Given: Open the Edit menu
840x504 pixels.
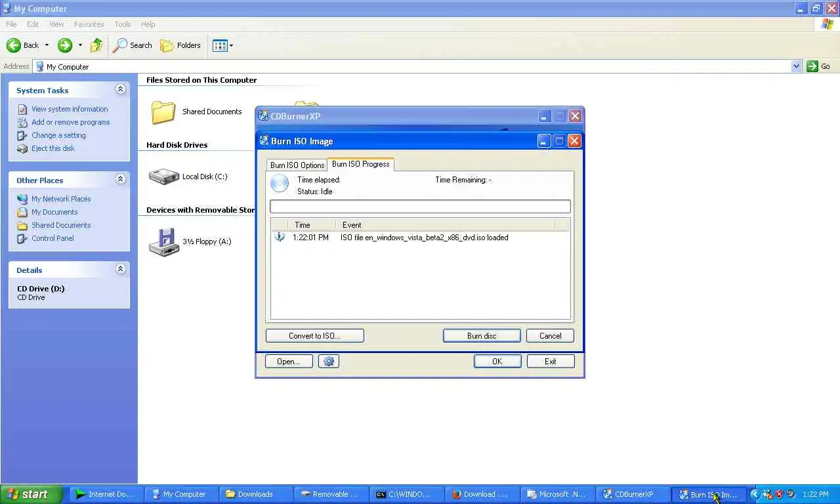Looking at the screenshot, I should [33, 24].
